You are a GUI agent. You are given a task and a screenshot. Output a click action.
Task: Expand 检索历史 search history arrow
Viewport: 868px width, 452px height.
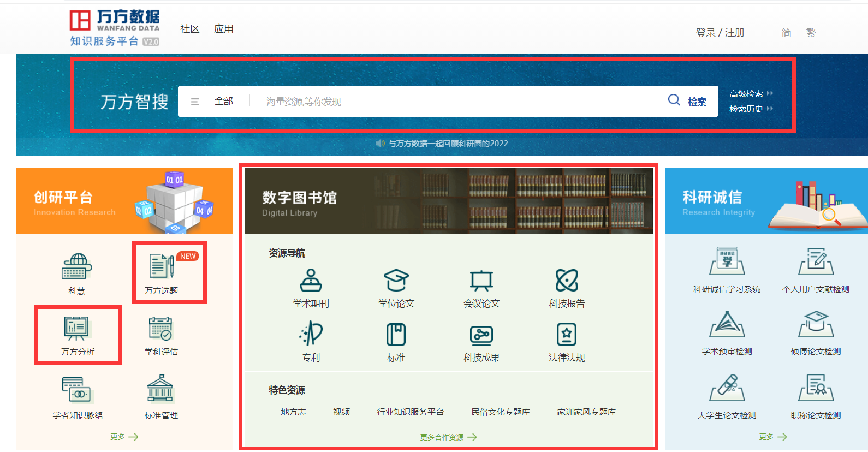[770, 109]
